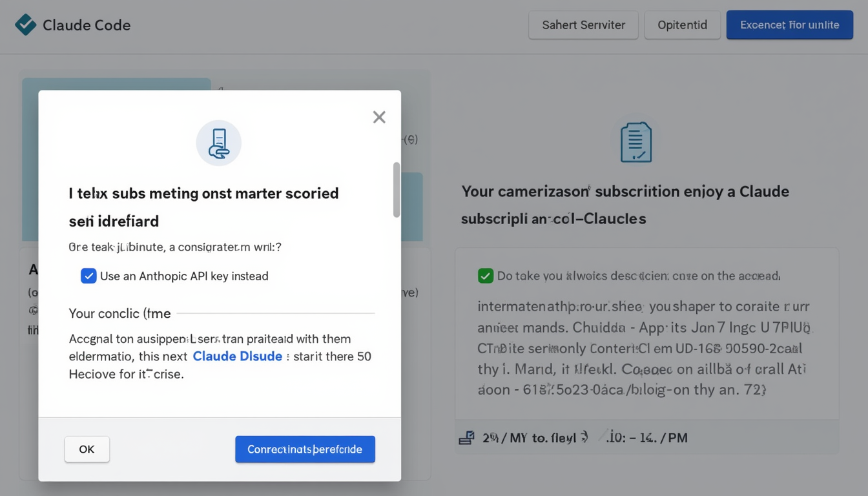Click the blue 'Excencet fior umlite' button
Viewport: 868px width, 496px height.
[789, 25]
